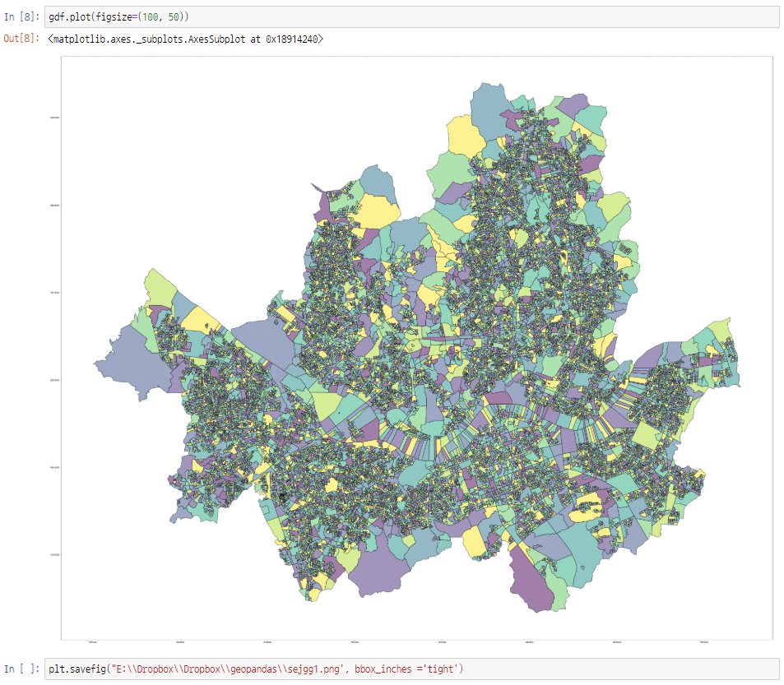
Task: Click the big yellow district near map's top
Action: point(463,136)
